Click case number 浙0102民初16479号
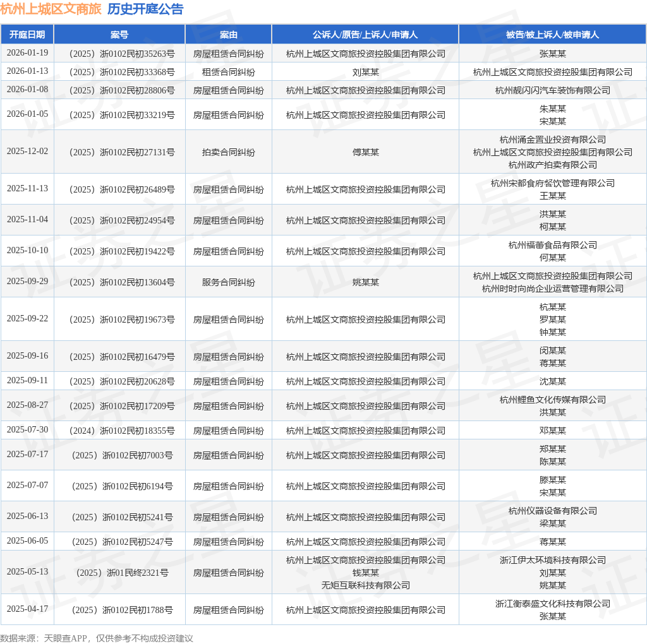 pyautogui.click(x=122, y=357)
